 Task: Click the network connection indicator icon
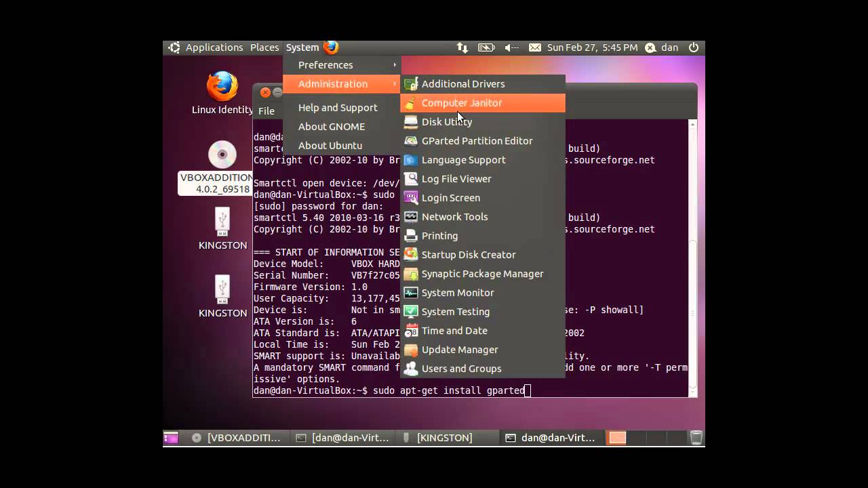point(462,47)
